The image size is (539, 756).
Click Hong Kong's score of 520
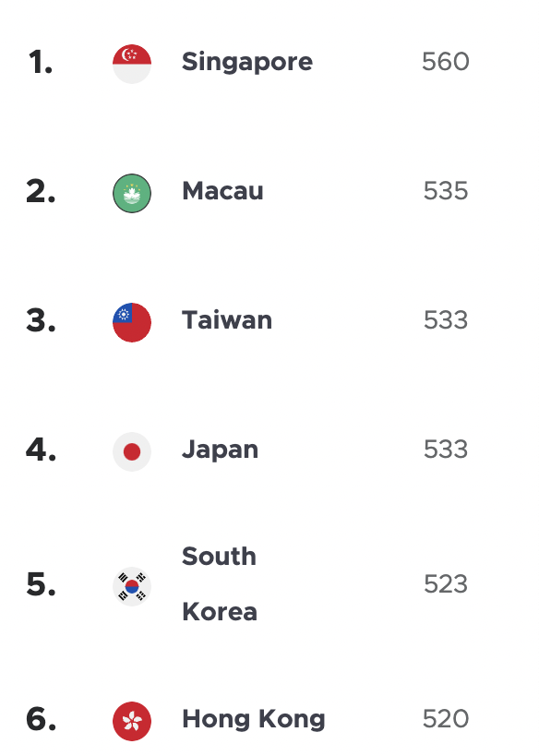(x=446, y=719)
